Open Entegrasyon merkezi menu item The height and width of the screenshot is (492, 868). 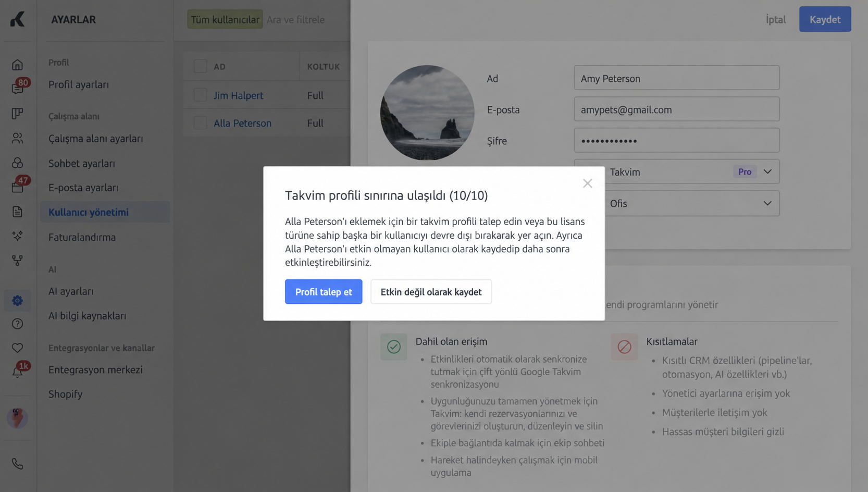coord(95,370)
